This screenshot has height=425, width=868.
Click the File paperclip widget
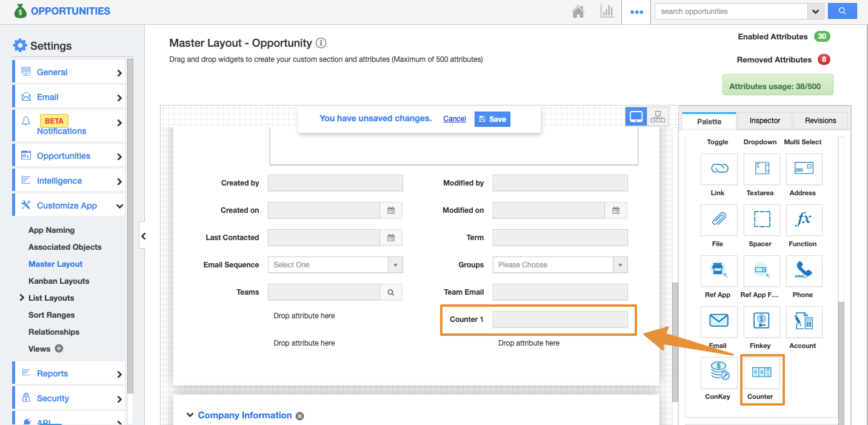[x=719, y=220]
